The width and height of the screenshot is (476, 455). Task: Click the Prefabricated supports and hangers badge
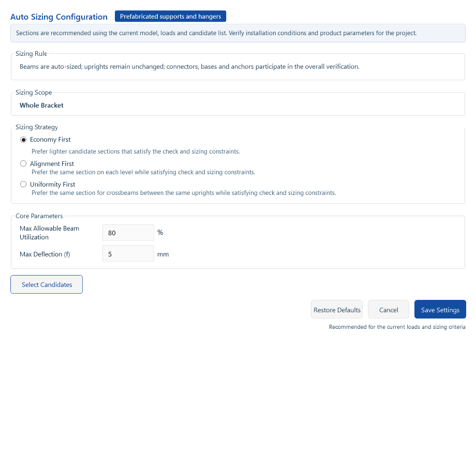(171, 17)
